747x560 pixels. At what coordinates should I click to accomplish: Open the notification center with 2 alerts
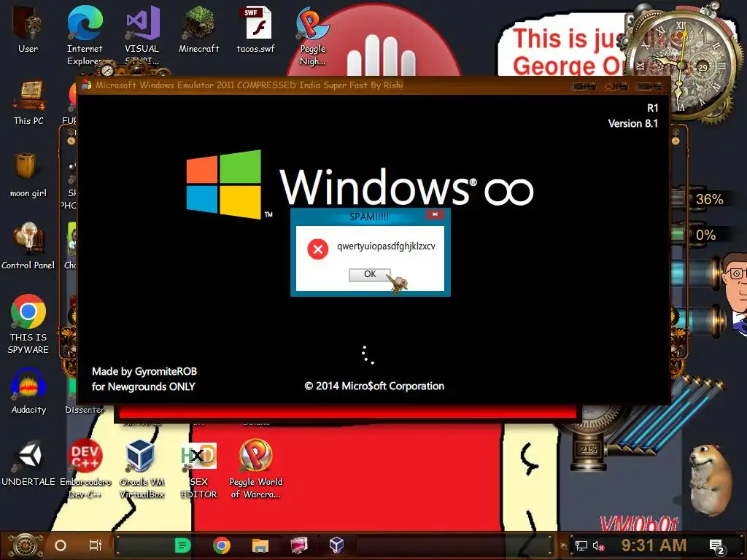click(717, 547)
